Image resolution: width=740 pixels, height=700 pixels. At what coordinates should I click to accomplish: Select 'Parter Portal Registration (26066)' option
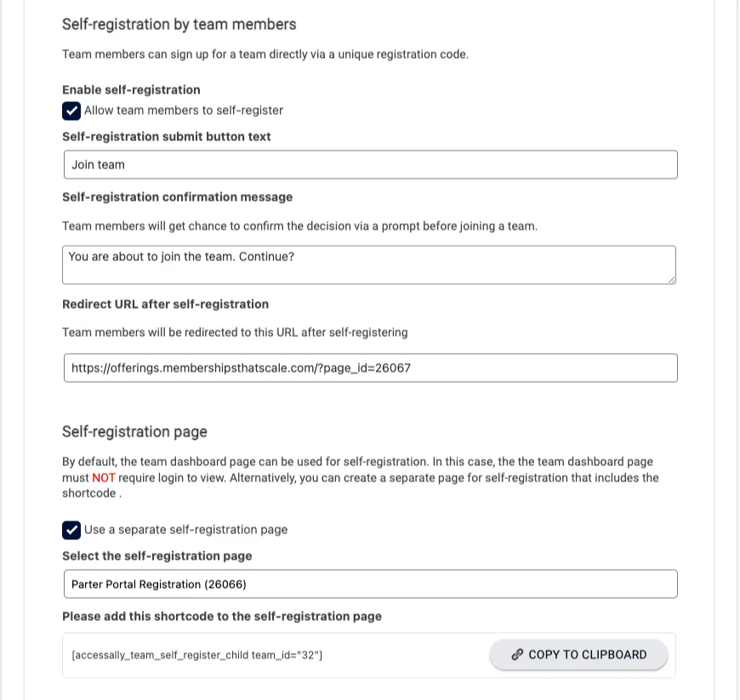pos(369,583)
